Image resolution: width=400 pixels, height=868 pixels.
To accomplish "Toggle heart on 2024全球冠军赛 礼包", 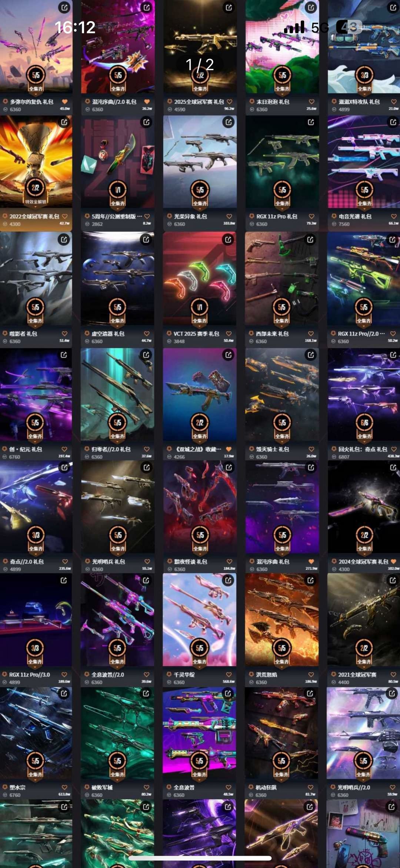I will pyautogui.click(x=393, y=561).
